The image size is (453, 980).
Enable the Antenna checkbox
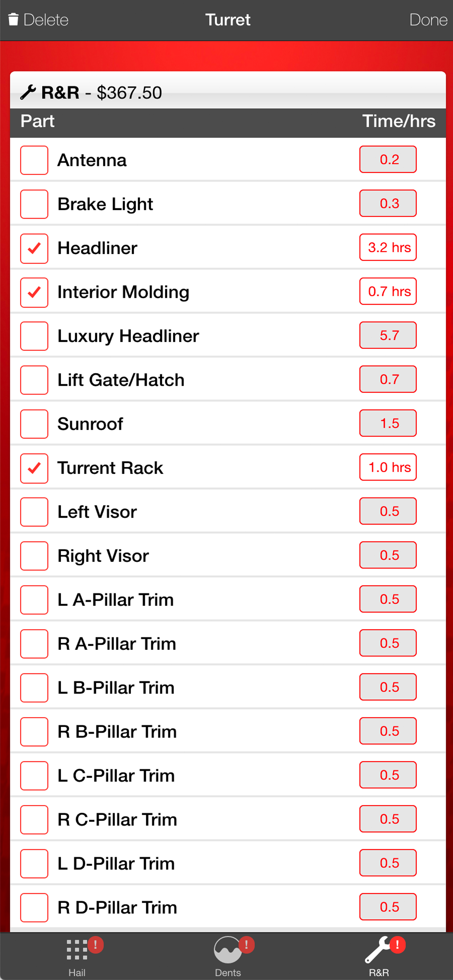[34, 160]
